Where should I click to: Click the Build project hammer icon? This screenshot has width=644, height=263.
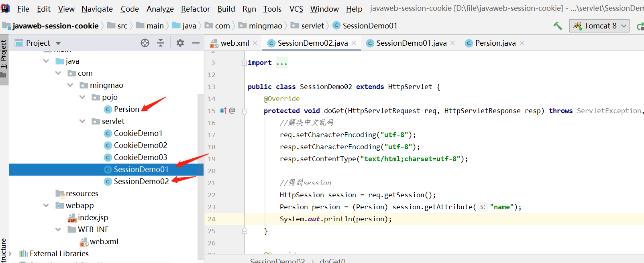(x=558, y=26)
